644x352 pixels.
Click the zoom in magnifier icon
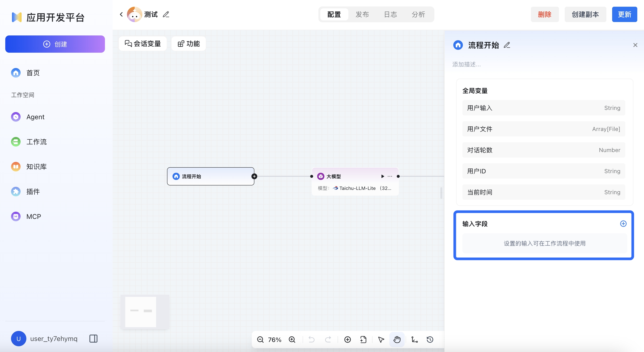click(x=292, y=339)
